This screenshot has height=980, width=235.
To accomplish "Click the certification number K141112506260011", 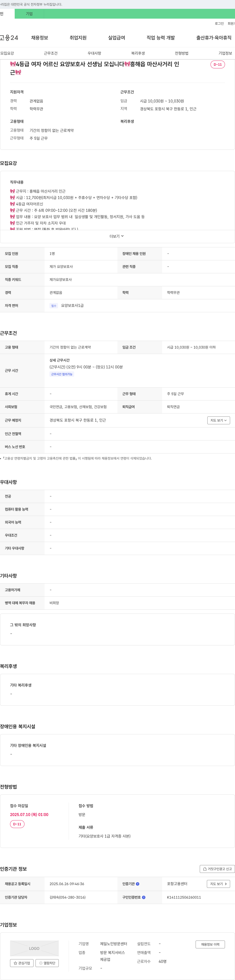I will click(x=184, y=897).
